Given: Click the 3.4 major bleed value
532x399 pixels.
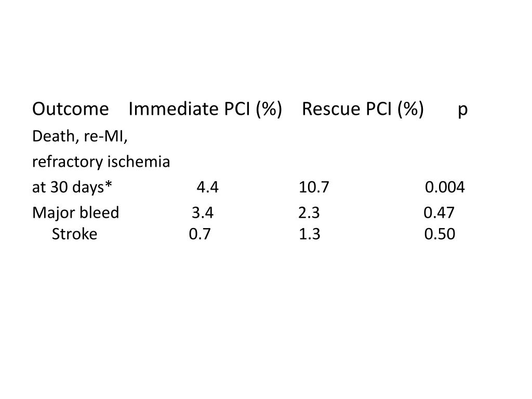Looking at the screenshot, I should pos(203,212).
